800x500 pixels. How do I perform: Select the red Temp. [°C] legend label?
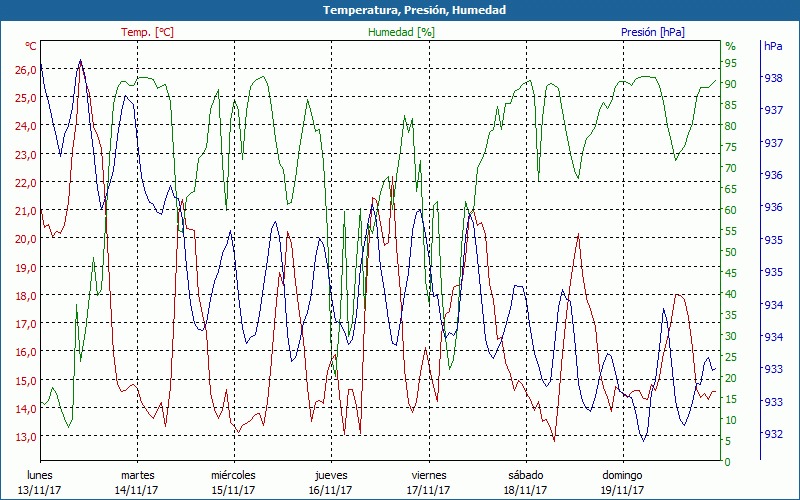(x=147, y=32)
